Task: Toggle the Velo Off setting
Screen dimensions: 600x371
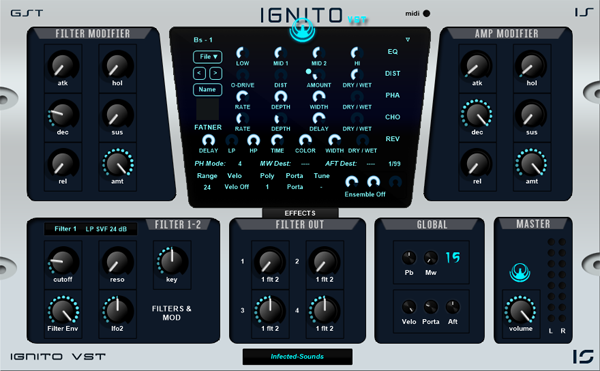Action: point(236,187)
